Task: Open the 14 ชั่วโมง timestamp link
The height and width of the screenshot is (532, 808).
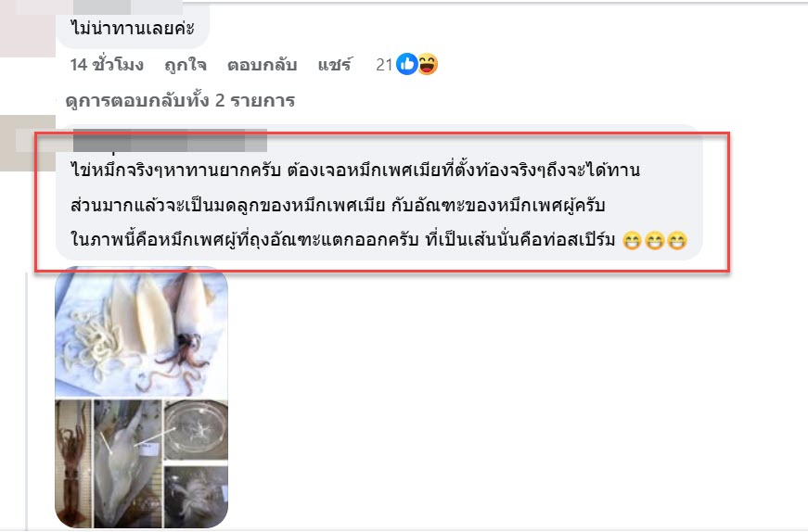Action: pyautogui.click(x=107, y=65)
